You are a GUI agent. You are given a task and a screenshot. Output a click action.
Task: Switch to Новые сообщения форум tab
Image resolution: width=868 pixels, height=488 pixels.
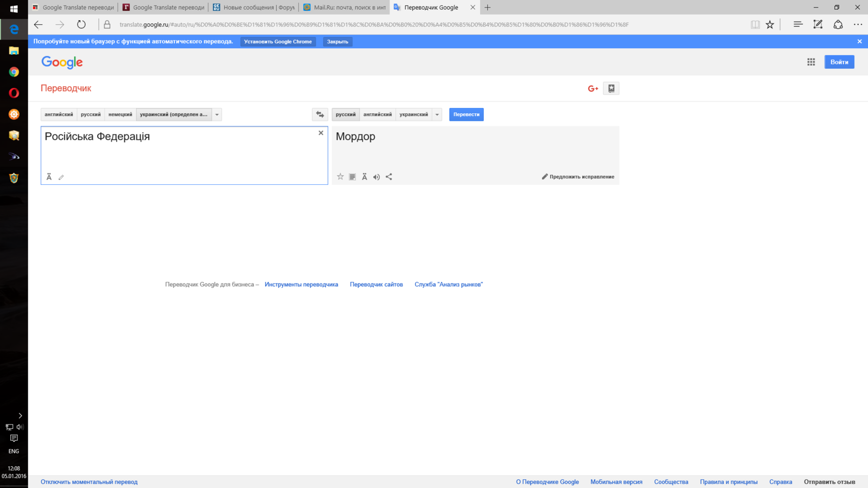coord(254,8)
